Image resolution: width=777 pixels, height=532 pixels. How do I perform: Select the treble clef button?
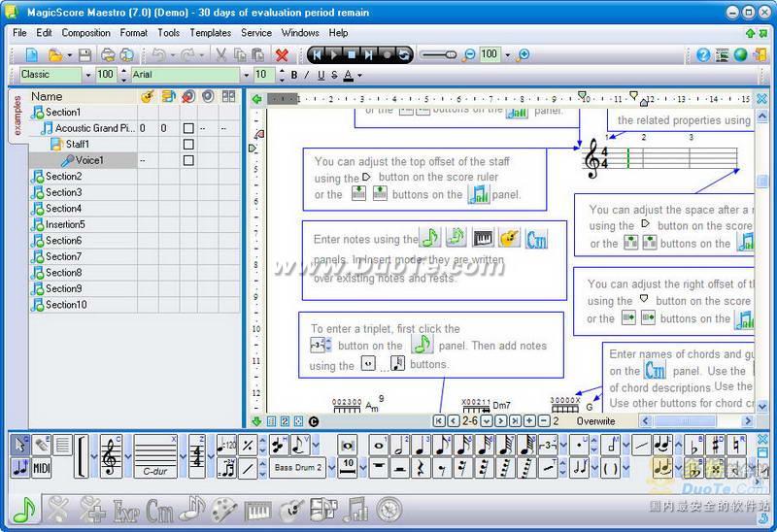tap(111, 456)
